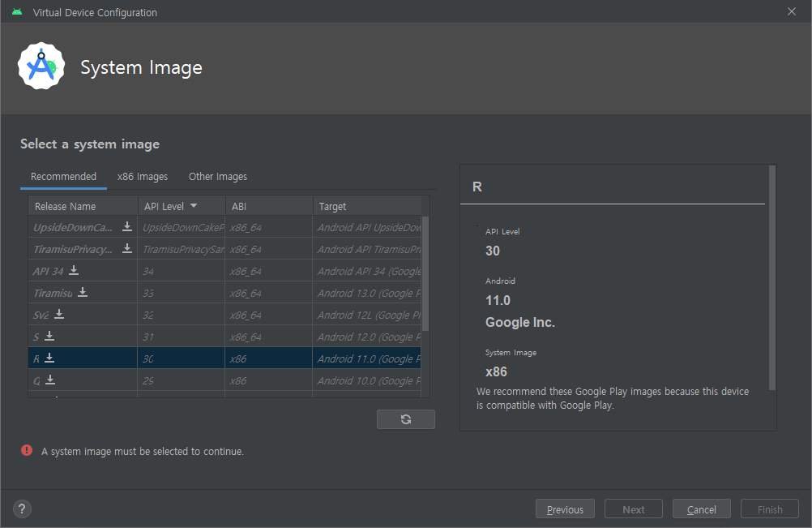
Task: Download the TiramisuPrivacy system image
Action: tap(127, 248)
